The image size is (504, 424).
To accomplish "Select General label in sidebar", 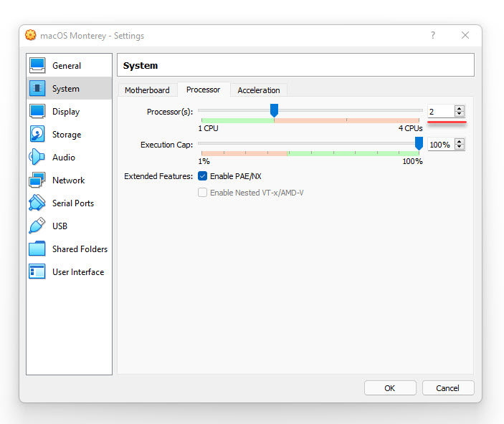I will point(67,65).
